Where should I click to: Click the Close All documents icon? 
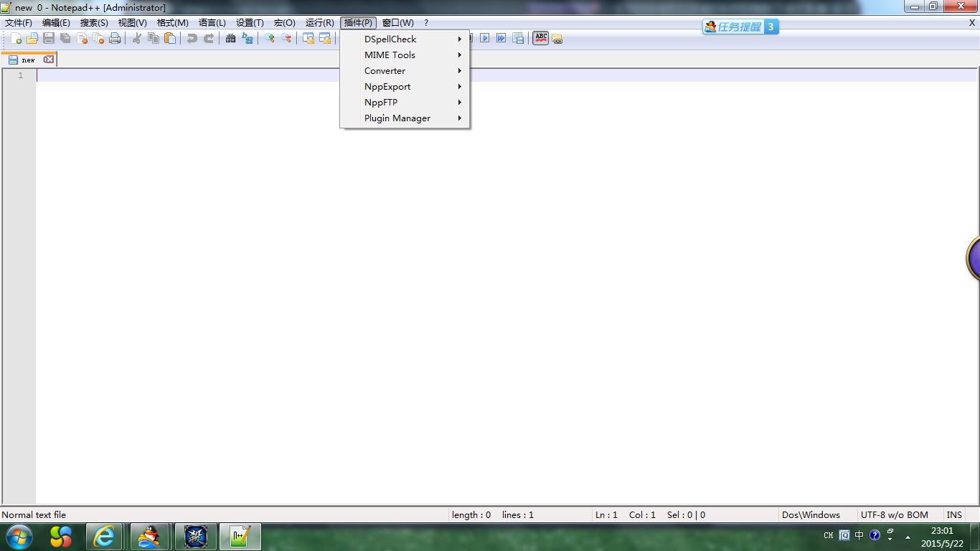point(98,38)
